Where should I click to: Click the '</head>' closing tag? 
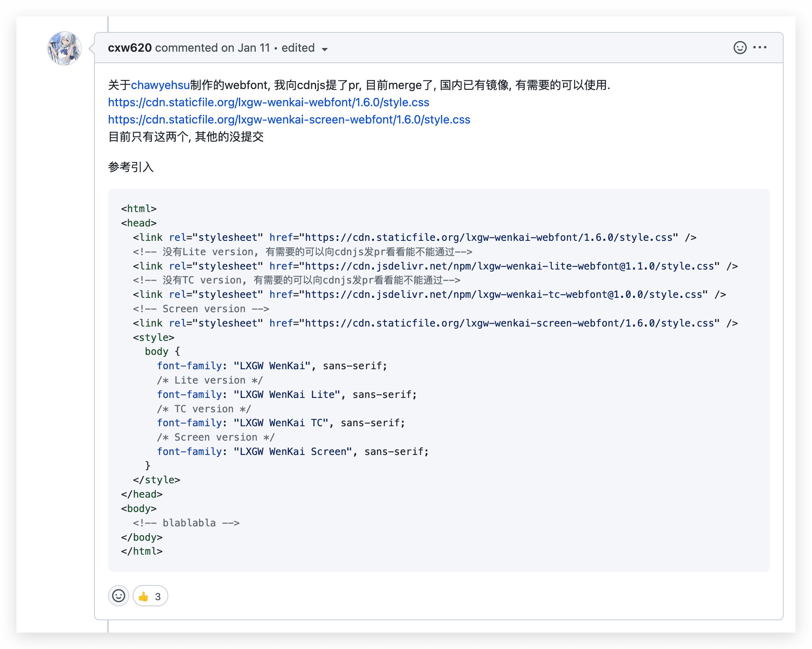pos(142,494)
